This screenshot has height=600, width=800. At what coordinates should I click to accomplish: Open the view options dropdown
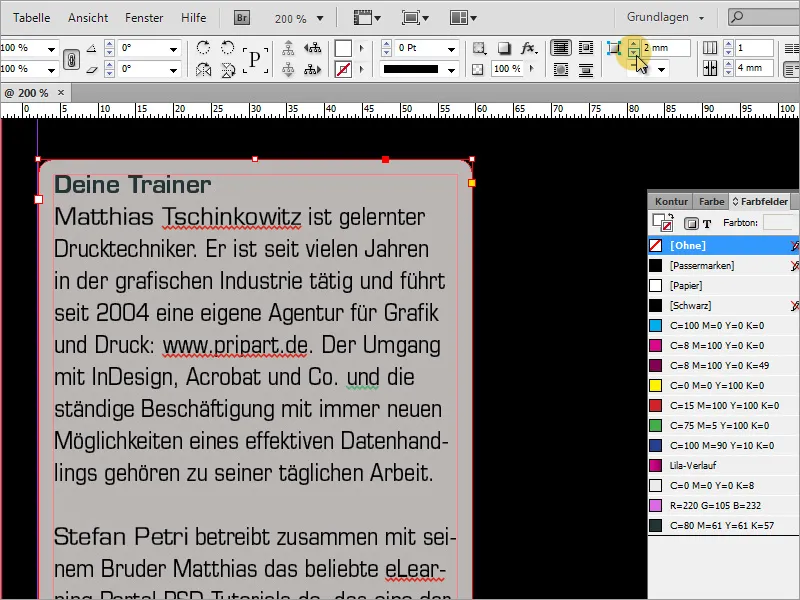tap(367, 18)
